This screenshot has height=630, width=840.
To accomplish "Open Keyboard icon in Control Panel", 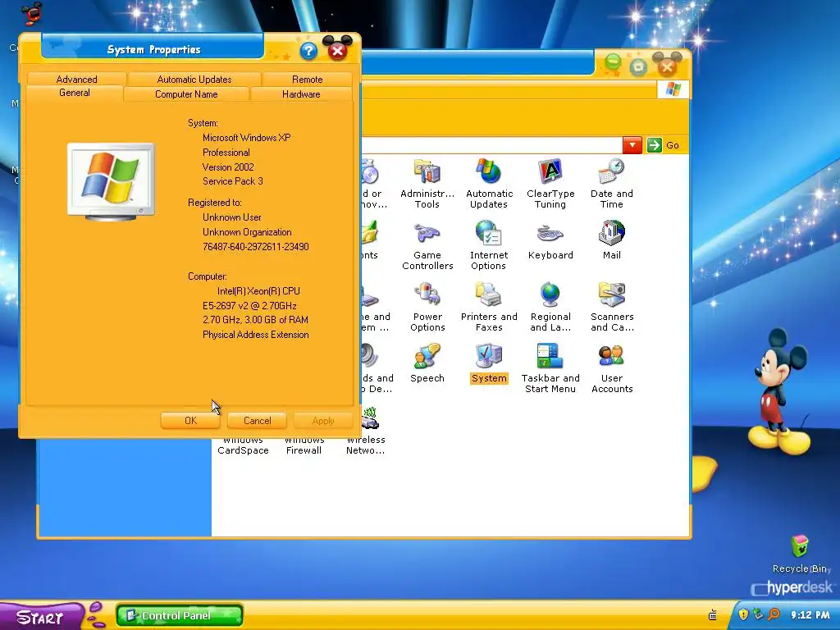I will pyautogui.click(x=550, y=240).
